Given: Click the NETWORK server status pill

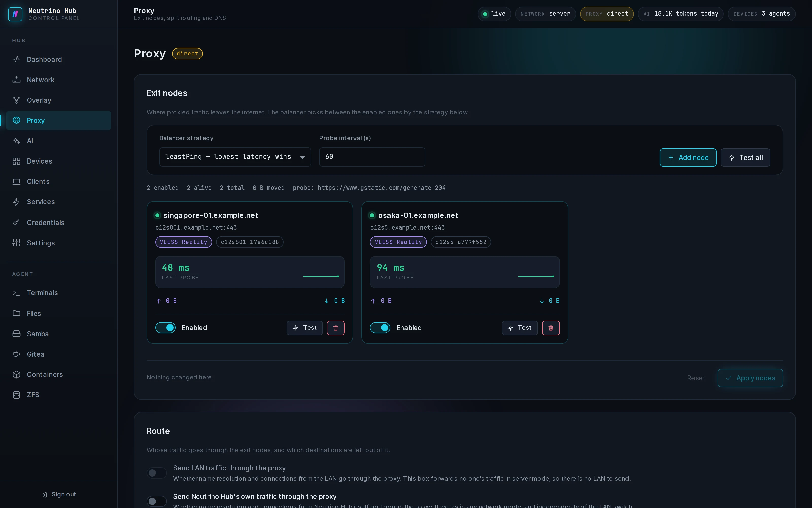Looking at the screenshot, I should (x=545, y=14).
